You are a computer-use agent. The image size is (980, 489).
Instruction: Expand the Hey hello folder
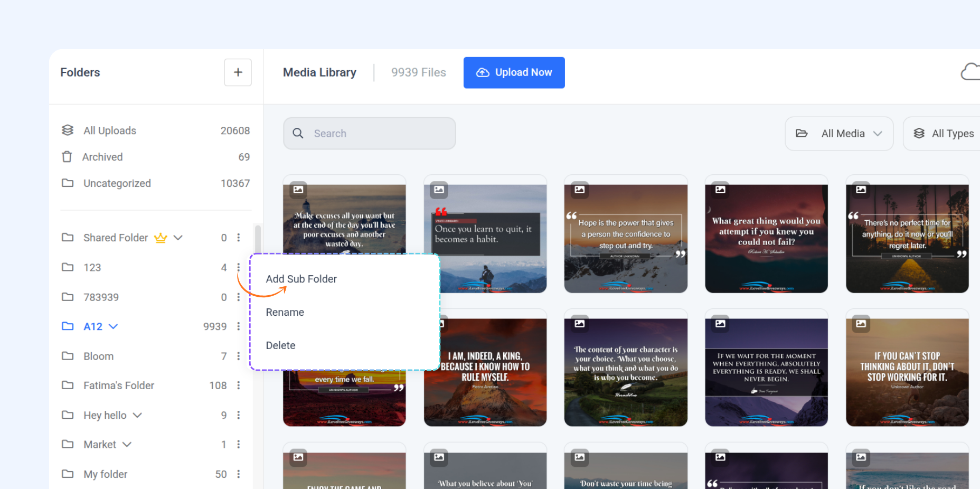click(137, 415)
